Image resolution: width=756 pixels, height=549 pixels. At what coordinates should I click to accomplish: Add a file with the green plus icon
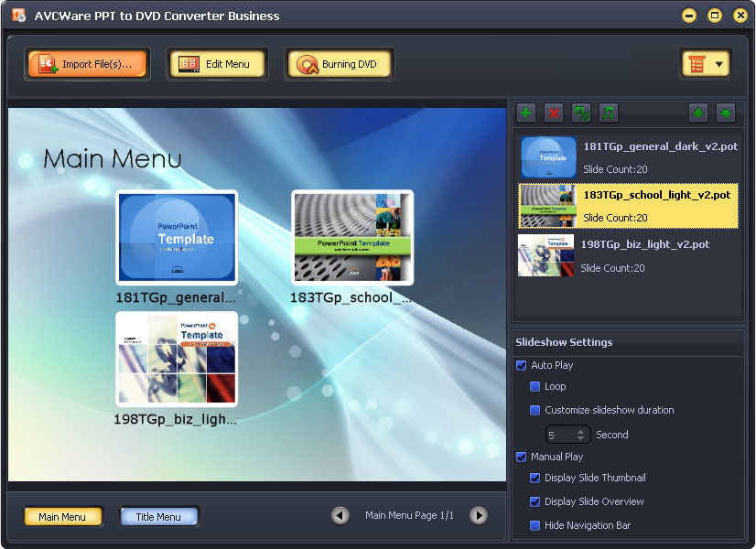click(x=526, y=113)
